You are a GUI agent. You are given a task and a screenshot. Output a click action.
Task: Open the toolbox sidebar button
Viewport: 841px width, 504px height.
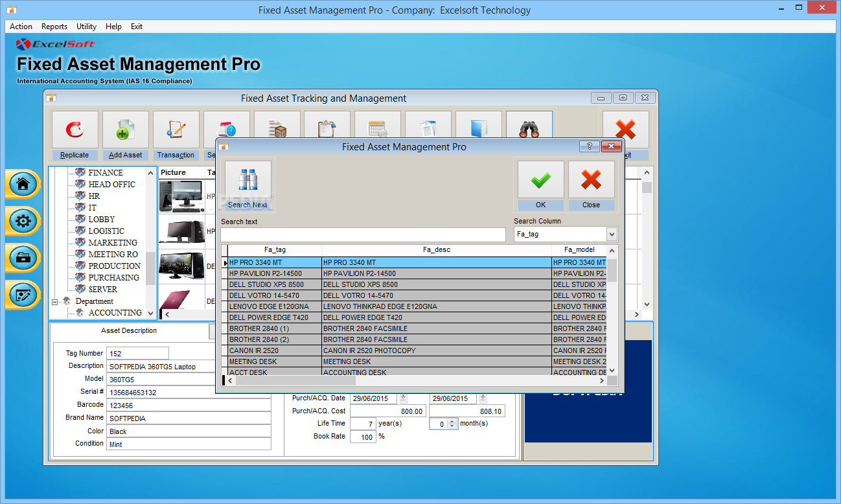tap(23, 258)
